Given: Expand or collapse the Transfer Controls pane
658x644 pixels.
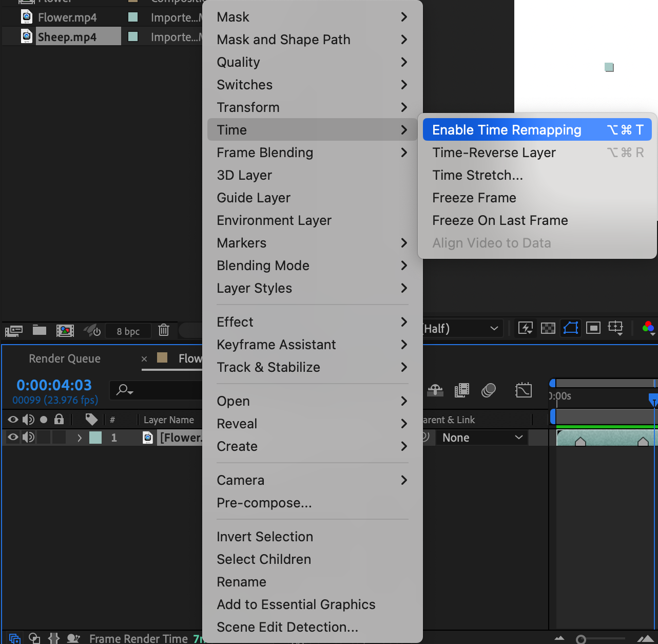Looking at the screenshot, I should (x=34, y=638).
